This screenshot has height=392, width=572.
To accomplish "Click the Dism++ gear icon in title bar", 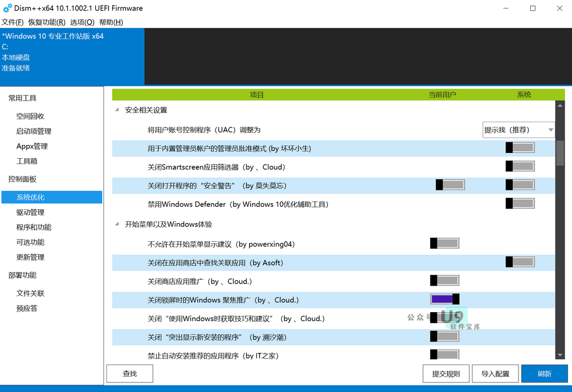I will tap(7, 8).
